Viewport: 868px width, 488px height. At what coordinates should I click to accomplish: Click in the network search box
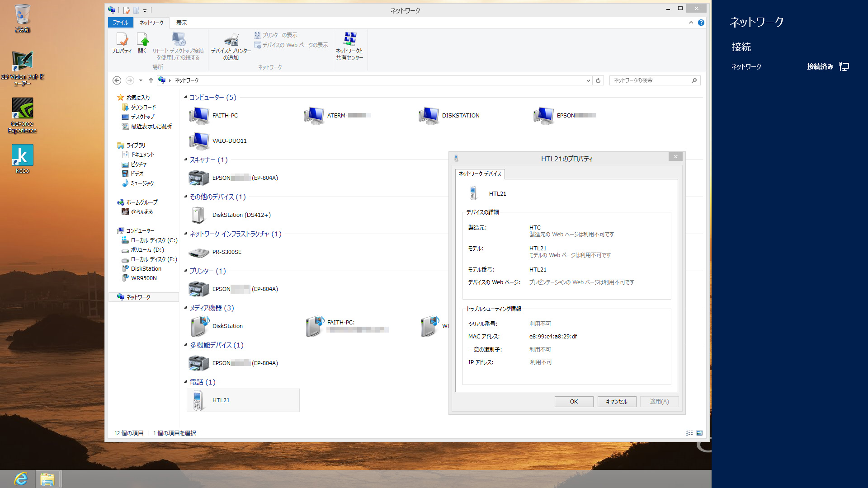655,80
